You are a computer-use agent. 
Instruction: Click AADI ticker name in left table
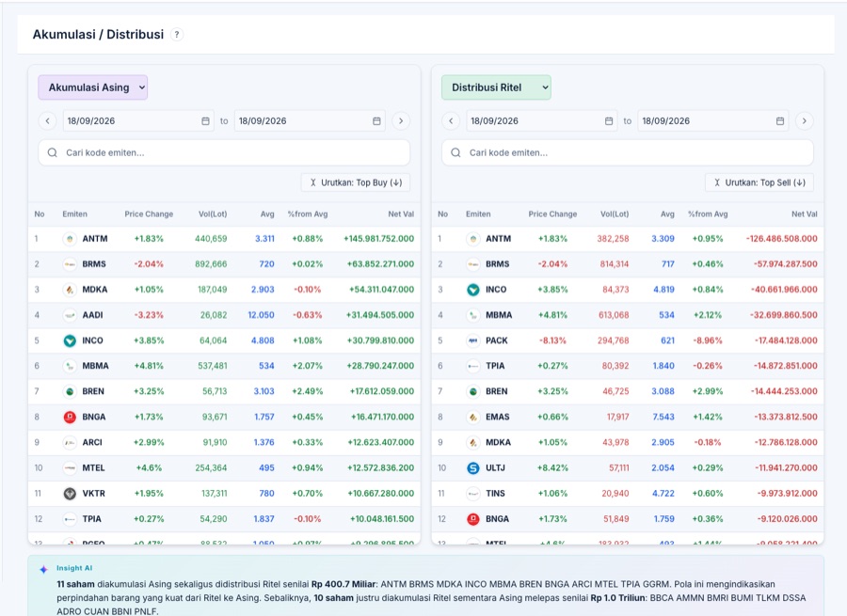pyautogui.click(x=92, y=315)
